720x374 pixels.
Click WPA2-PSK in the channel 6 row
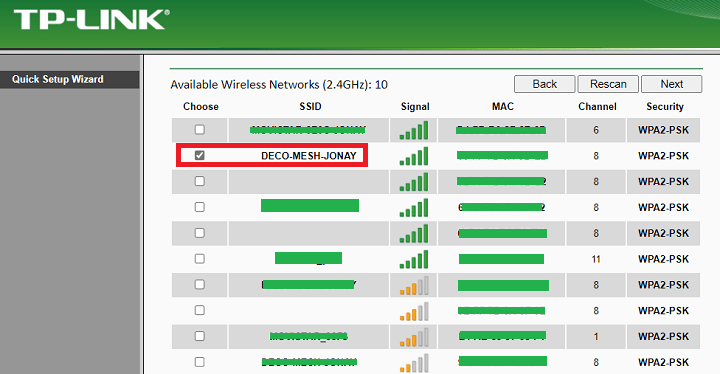(664, 130)
